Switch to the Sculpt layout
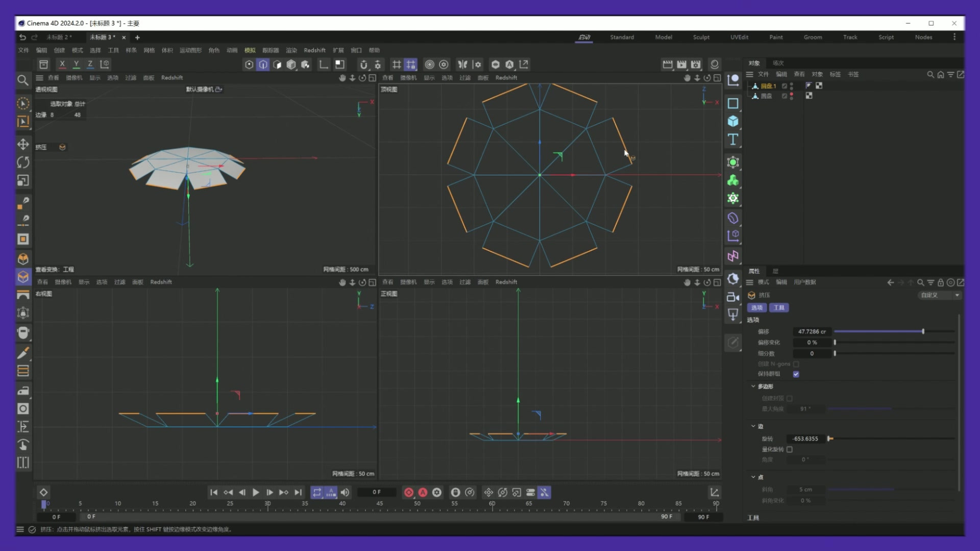Viewport: 980px width, 551px height. [x=701, y=37]
